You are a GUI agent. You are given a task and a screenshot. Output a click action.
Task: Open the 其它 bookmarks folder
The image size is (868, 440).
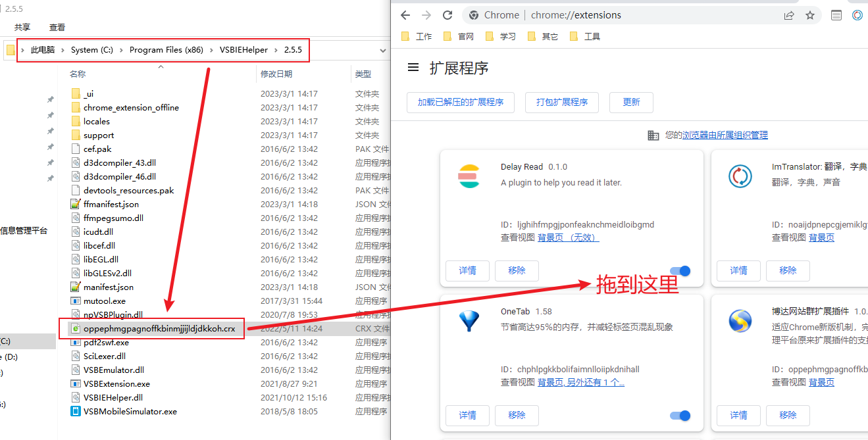pyautogui.click(x=544, y=37)
